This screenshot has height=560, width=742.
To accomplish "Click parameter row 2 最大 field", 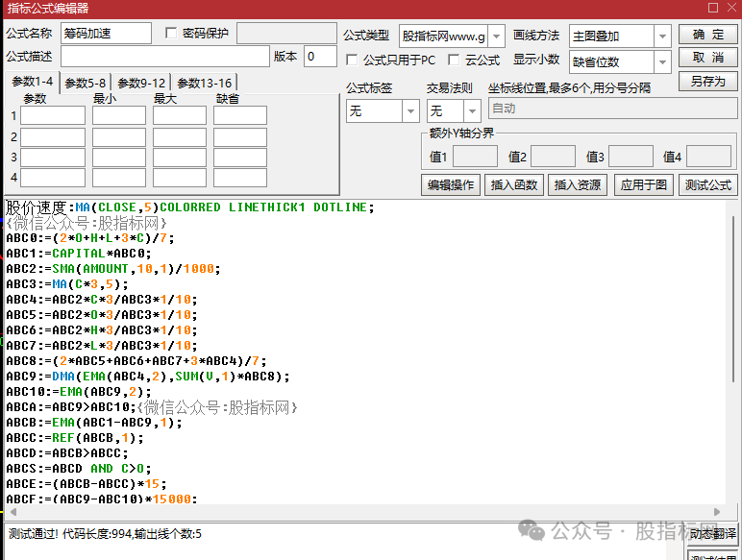I will coord(180,137).
